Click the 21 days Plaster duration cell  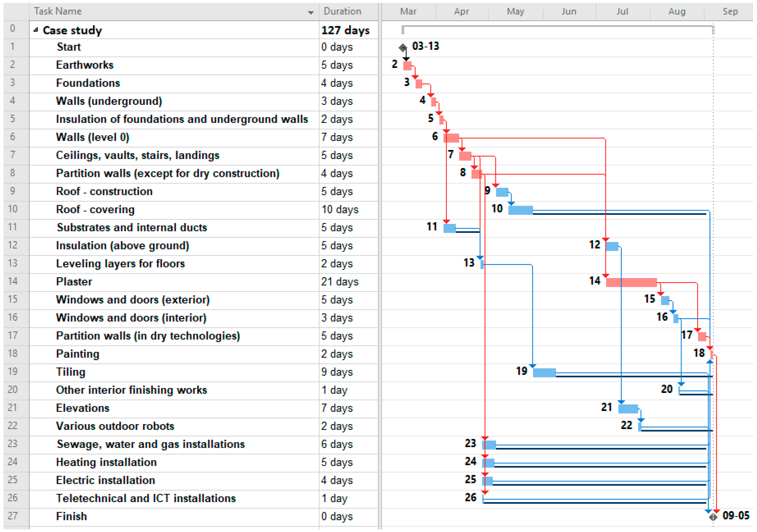tap(340, 282)
